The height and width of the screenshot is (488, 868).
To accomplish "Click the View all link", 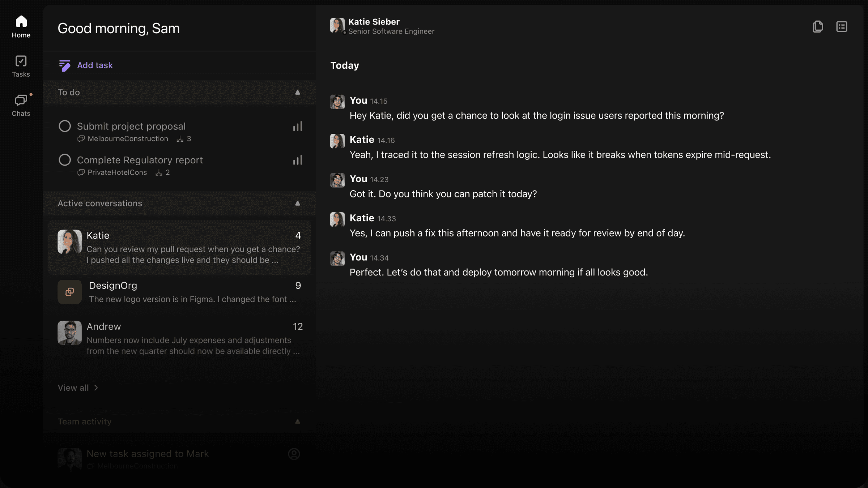I will [77, 388].
